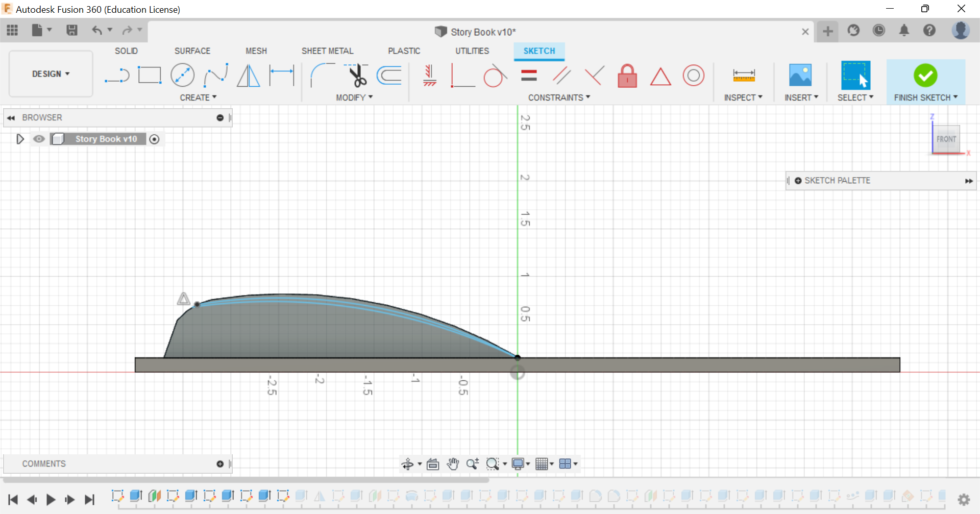Apply the Parallel constraint

click(561, 76)
